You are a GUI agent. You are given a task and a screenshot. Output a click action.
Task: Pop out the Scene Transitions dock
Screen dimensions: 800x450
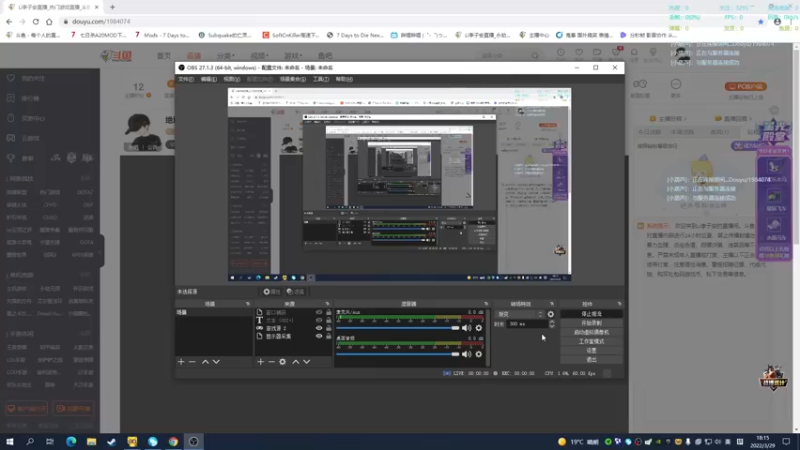tap(552, 304)
